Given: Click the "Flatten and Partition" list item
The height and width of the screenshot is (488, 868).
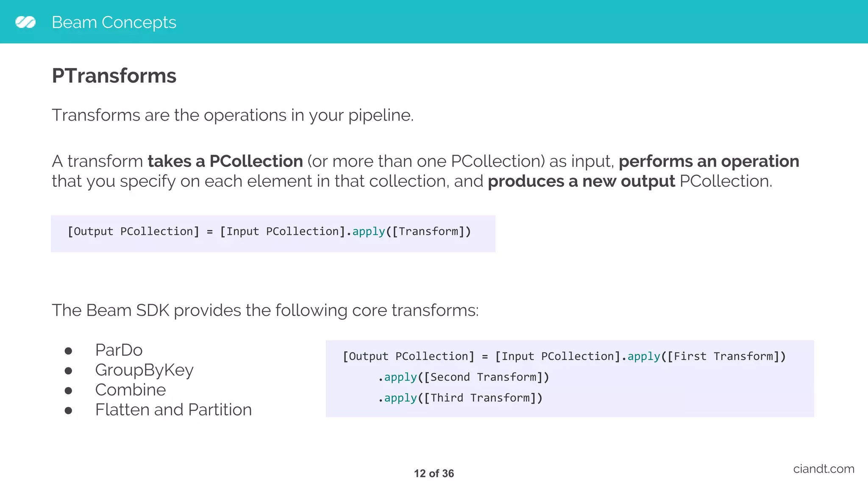Looking at the screenshot, I should pos(173,410).
